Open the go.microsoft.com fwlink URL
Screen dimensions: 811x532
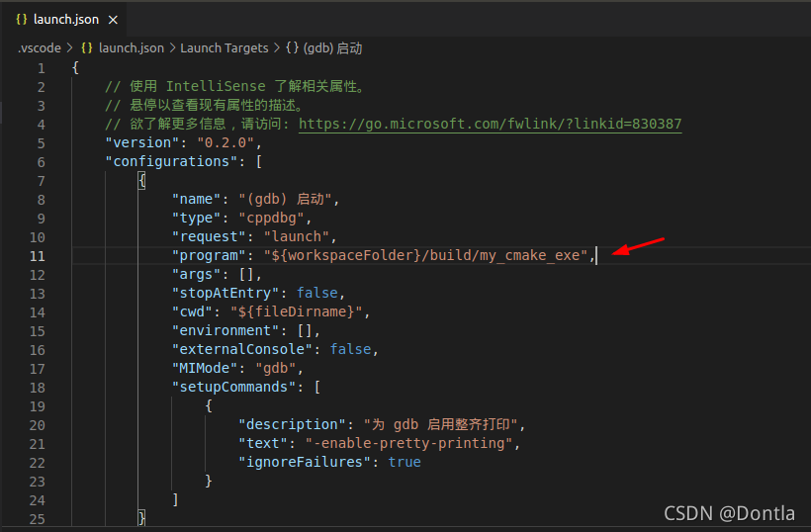tap(490, 124)
